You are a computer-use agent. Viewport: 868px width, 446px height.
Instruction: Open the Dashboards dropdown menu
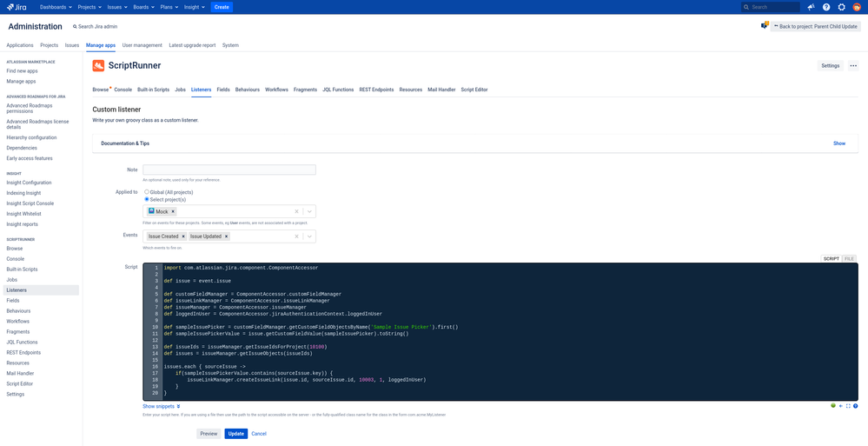click(56, 7)
